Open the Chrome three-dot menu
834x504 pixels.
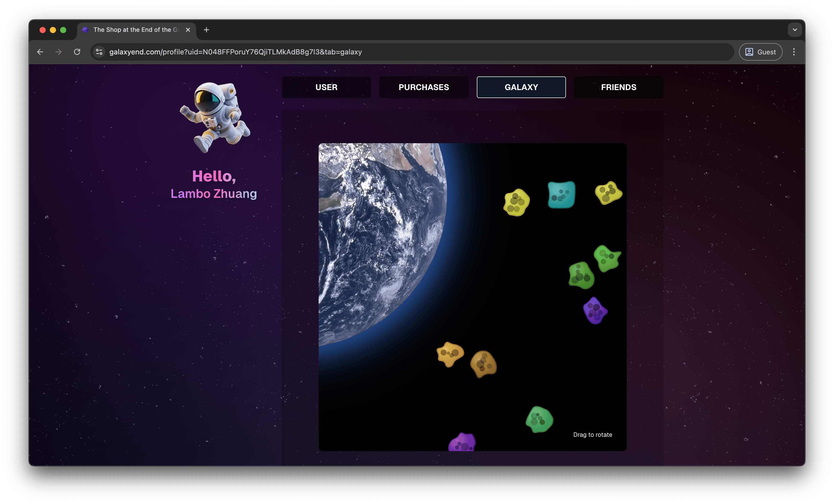coord(794,52)
